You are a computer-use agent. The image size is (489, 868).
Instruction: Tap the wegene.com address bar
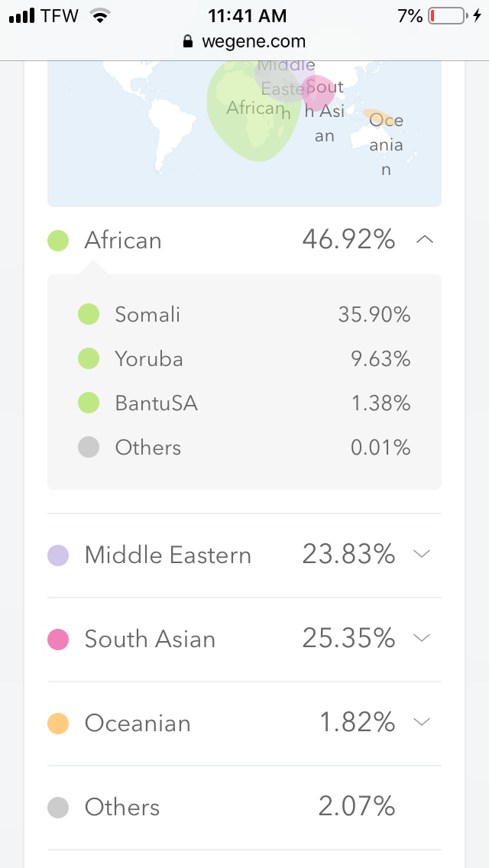pyautogui.click(x=253, y=42)
